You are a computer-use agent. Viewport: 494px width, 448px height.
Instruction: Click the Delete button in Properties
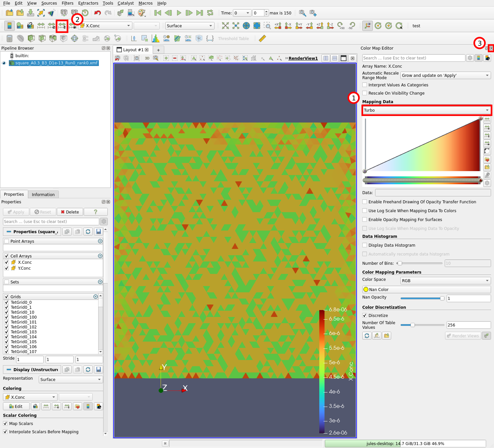(x=70, y=212)
